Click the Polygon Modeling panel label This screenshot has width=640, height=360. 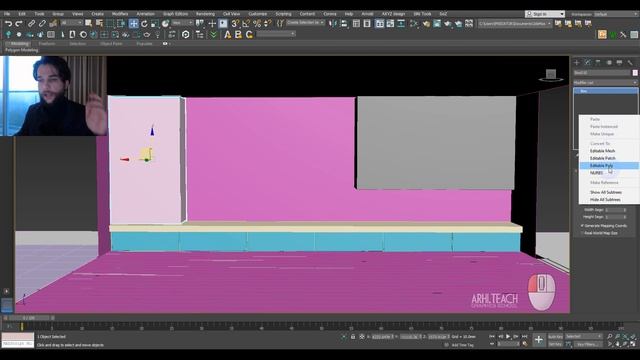pyautogui.click(x=22, y=50)
